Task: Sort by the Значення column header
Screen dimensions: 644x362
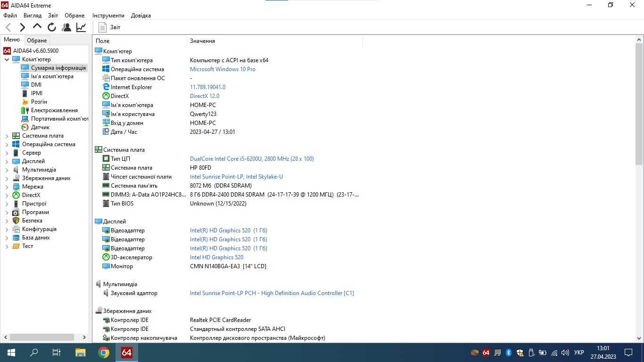Action: pyautogui.click(x=275, y=41)
